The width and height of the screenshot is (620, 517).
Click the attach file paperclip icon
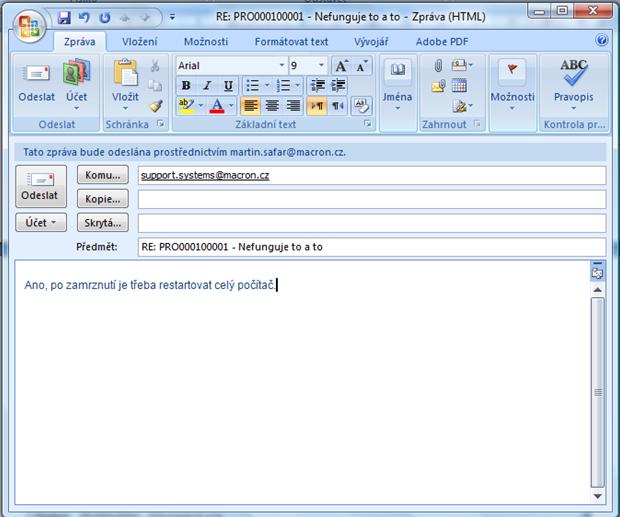pyautogui.click(x=437, y=66)
